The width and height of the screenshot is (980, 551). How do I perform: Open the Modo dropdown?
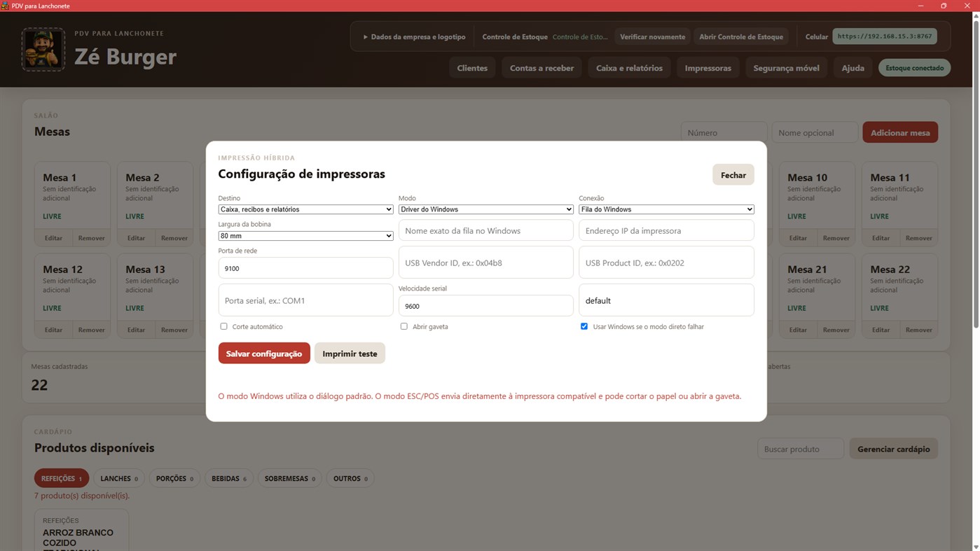(x=486, y=209)
